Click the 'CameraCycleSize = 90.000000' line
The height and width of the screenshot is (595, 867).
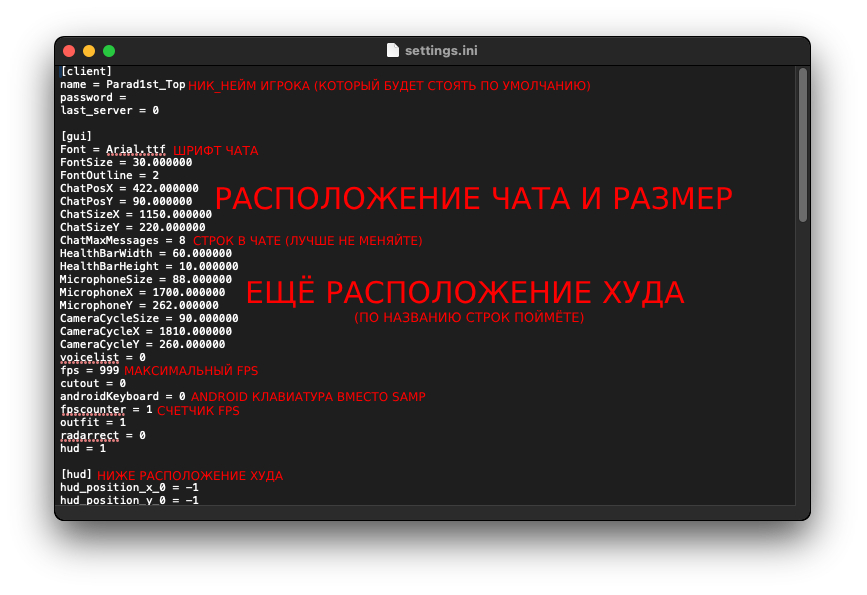pos(149,318)
